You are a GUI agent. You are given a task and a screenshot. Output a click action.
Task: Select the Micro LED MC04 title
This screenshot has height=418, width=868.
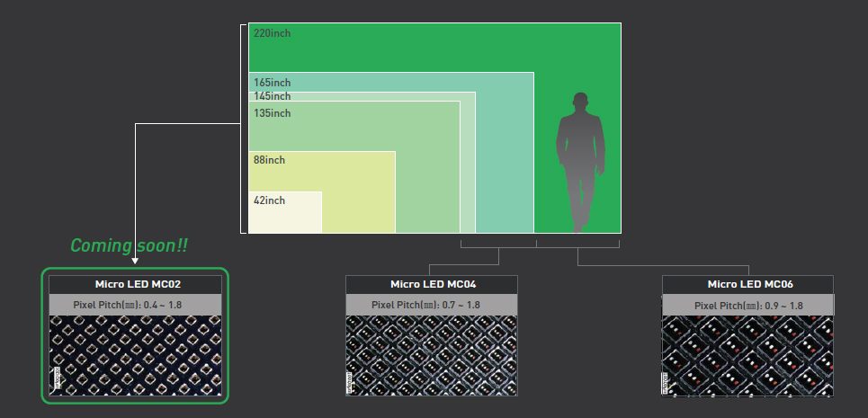pos(432,284)
